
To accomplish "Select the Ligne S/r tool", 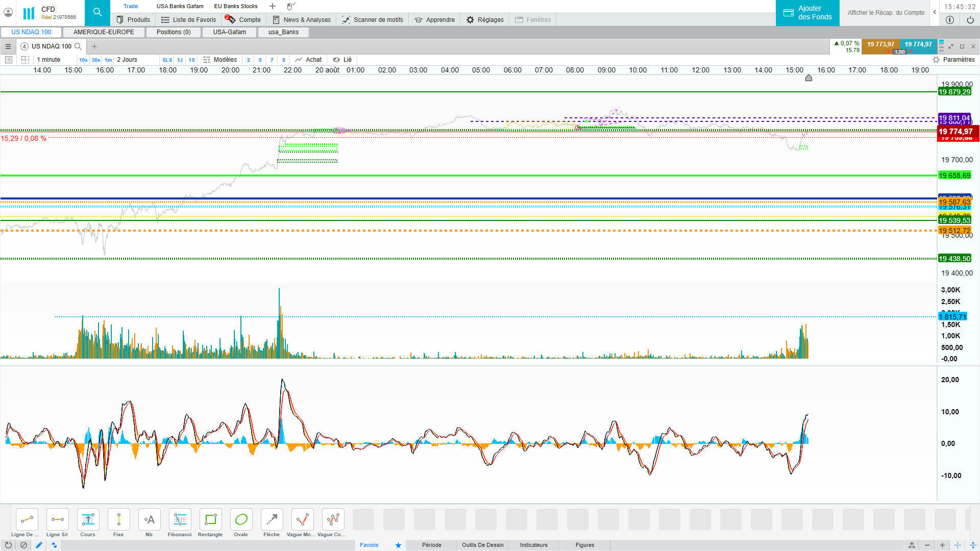I will 57,520.
